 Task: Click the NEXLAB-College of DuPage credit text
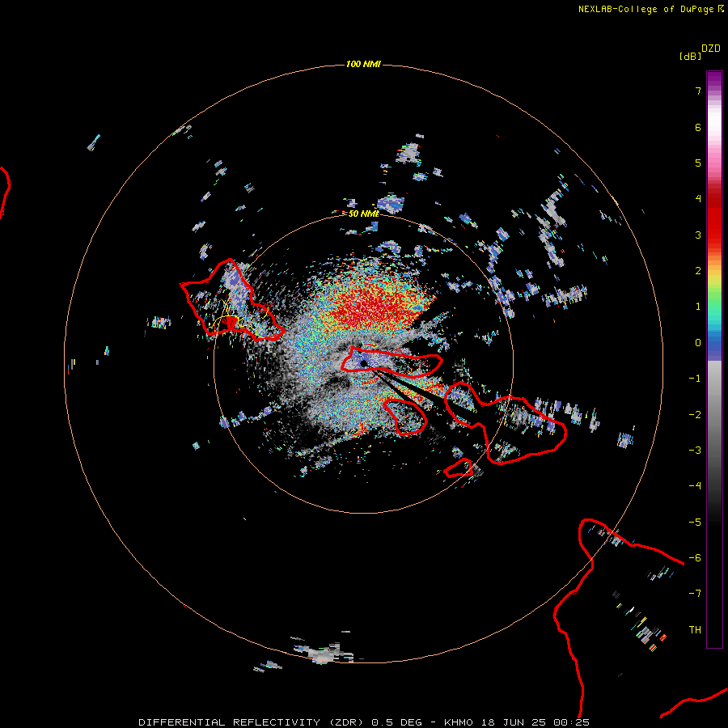coord(646,9)
